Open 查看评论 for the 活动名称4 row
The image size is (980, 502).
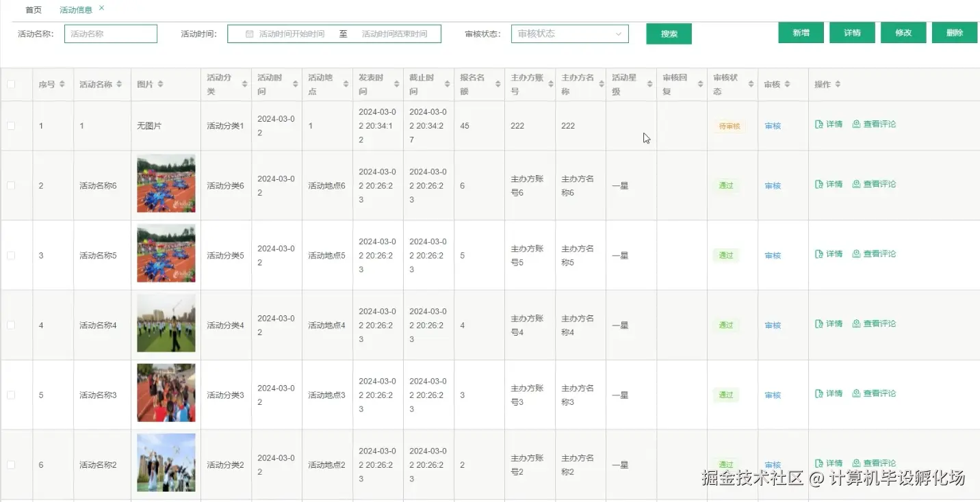coord(874,323)
